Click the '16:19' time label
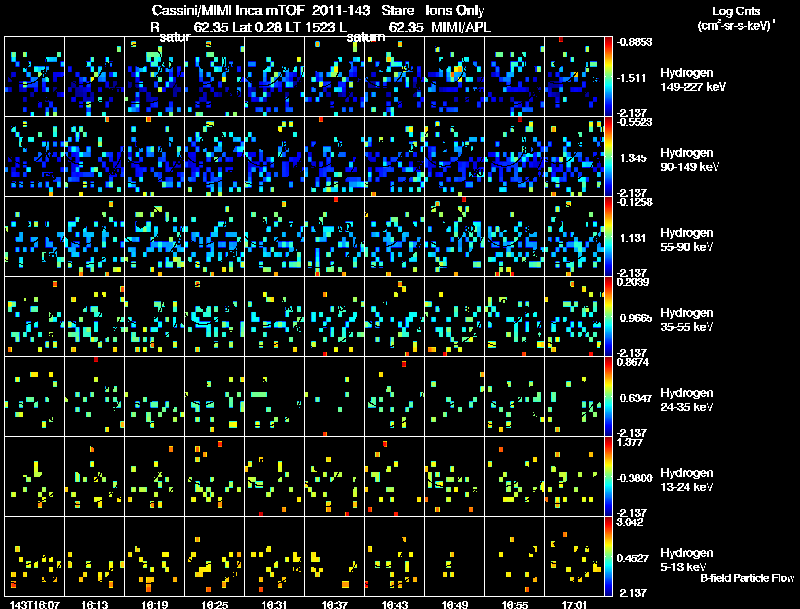Image resolution: width=800 pixels, height=609 pixels. 155,604
